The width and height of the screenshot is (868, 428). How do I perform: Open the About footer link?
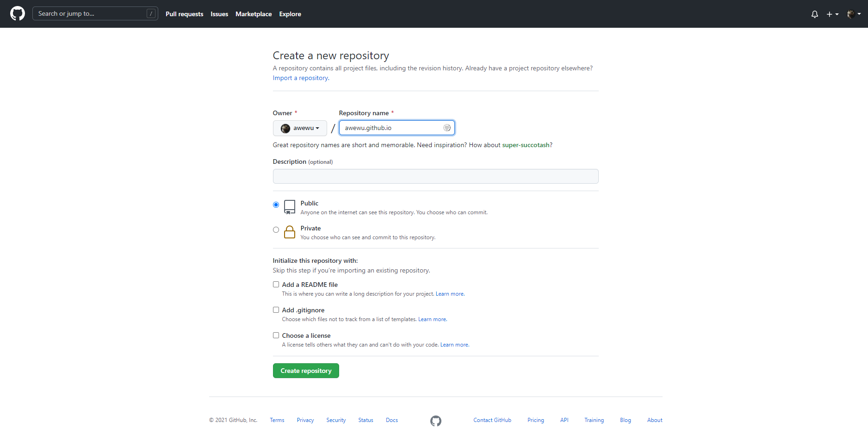coord(655,420)
